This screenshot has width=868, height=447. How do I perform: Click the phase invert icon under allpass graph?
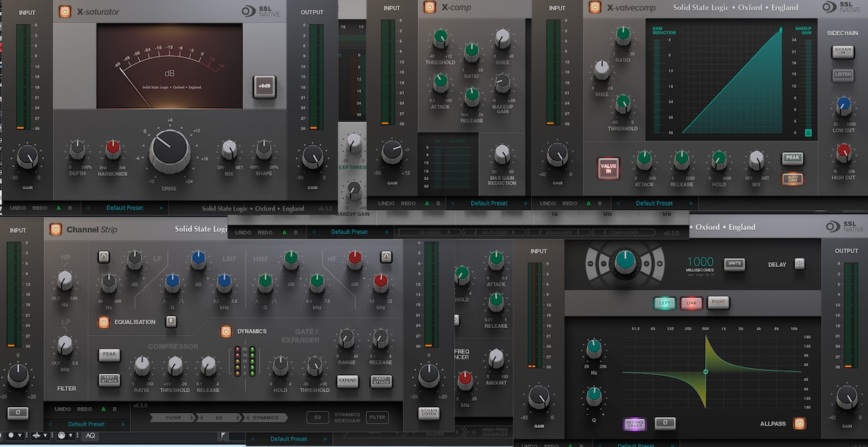click(x=665, y=423)
